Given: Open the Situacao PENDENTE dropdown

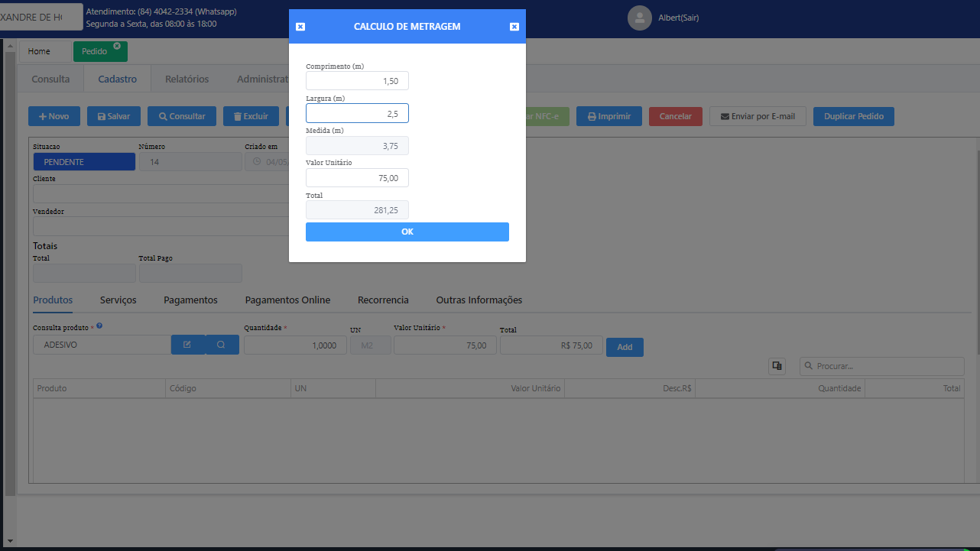Looking at the screenshot, I should pos(84,162).
